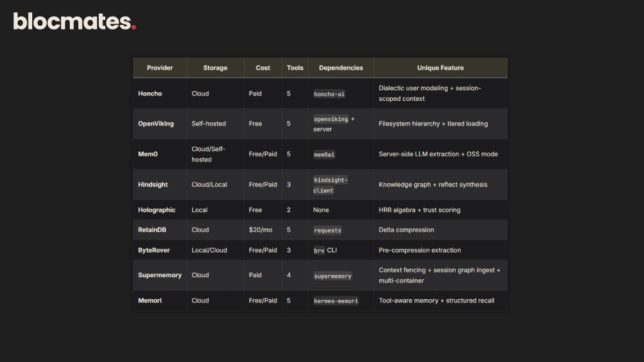Select the Memori provider name

pos(150,301)
